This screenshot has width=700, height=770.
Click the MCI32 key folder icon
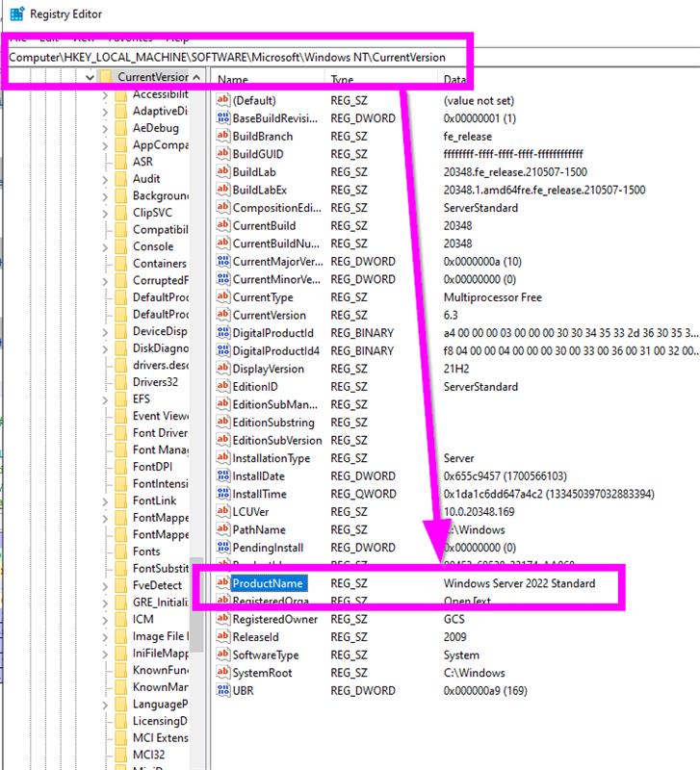[120, 755]
